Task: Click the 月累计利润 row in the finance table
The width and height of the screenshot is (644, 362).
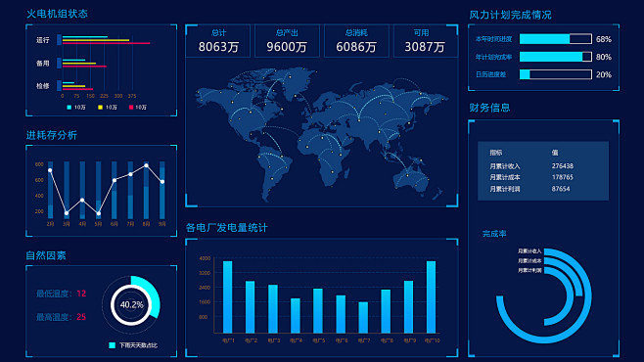Action: click(x=543, y=189)
